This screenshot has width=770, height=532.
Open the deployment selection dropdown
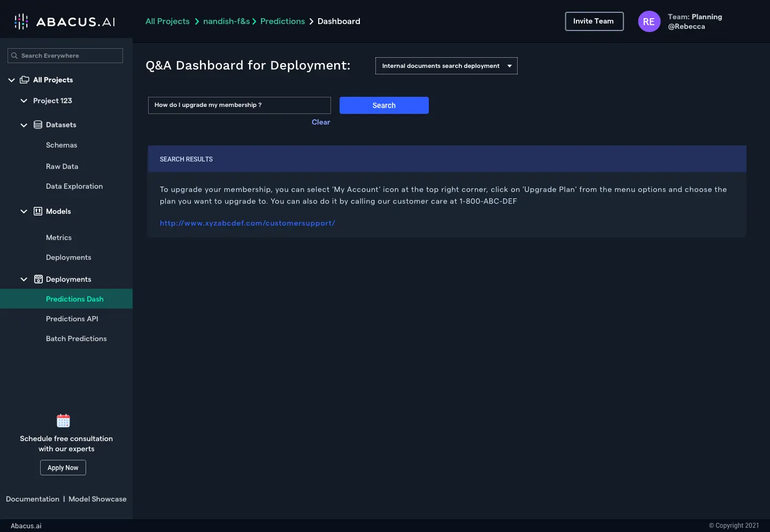coord(446,66)
